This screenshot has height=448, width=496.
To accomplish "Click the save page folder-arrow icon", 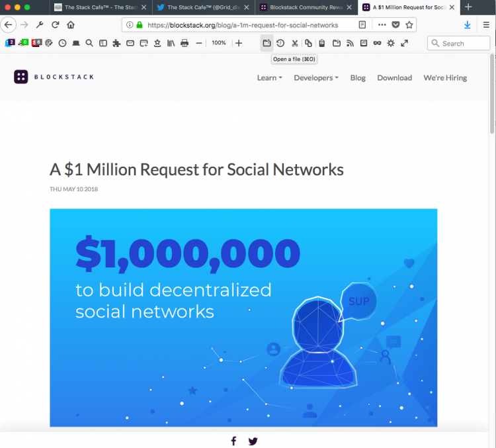I will pos(337,43).
